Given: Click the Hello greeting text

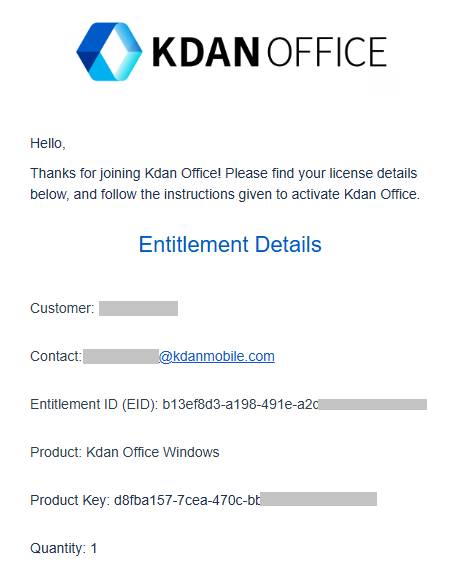Looking at the screenshot, I should 48,143.
